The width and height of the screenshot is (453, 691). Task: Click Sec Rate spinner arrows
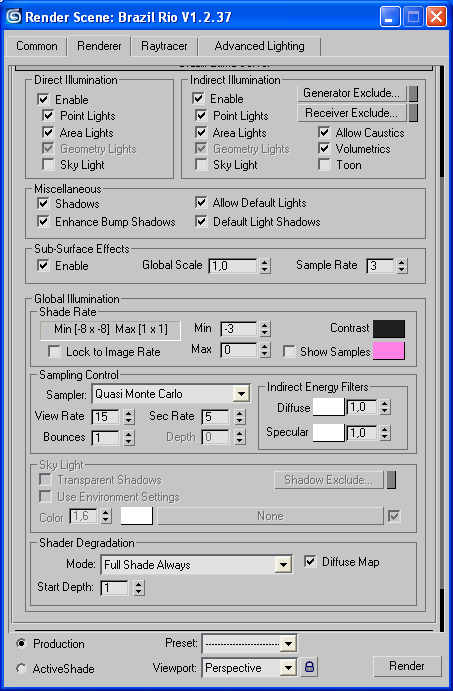pyautogui.click(x=239, y=417)
